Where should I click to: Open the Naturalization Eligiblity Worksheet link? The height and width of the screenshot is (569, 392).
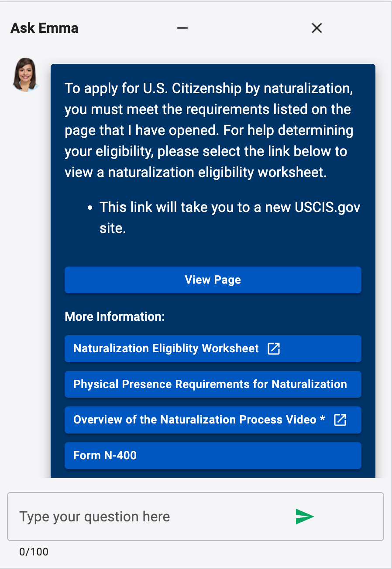click(166, 349)
